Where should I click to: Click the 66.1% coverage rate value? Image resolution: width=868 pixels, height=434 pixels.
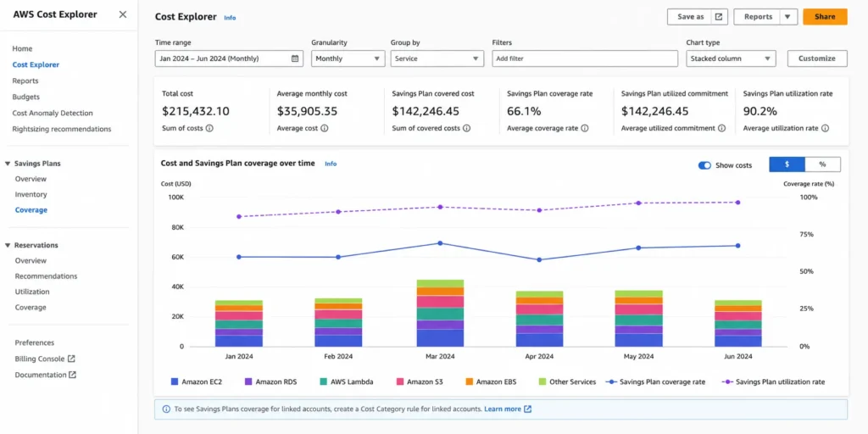tap(524, 111)
